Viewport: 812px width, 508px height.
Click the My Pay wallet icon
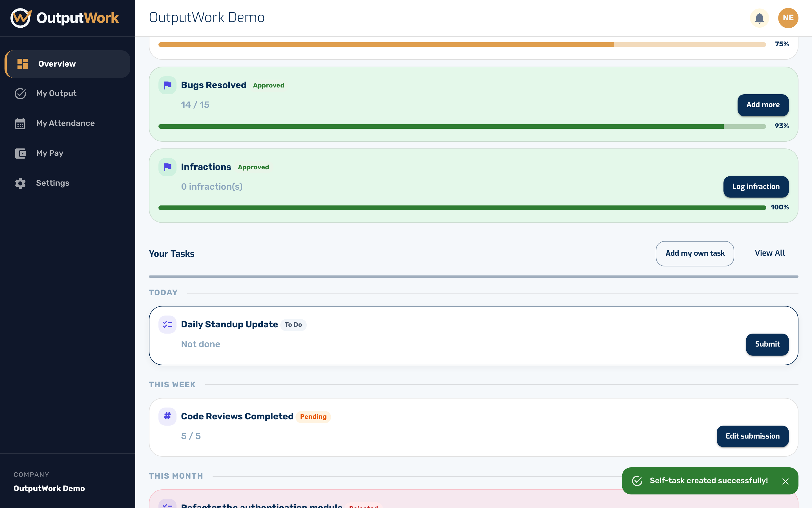point(21,153)
